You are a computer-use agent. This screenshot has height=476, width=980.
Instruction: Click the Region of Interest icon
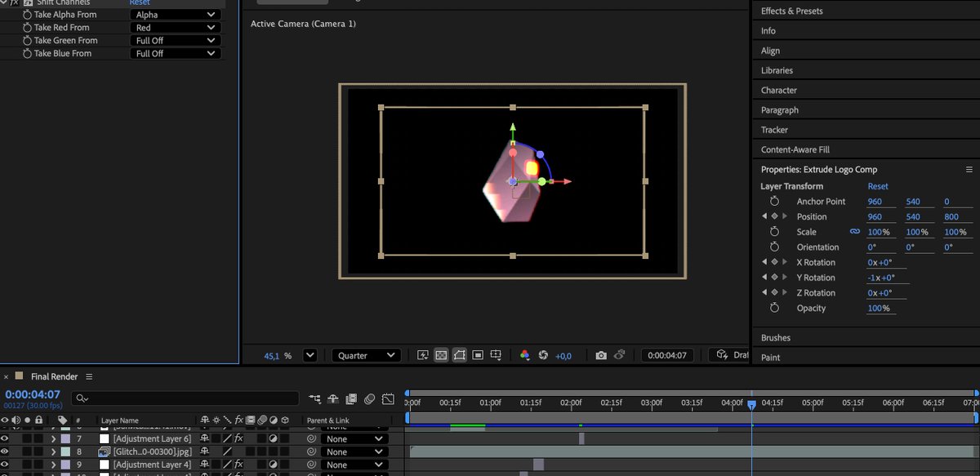click(478, 355)
